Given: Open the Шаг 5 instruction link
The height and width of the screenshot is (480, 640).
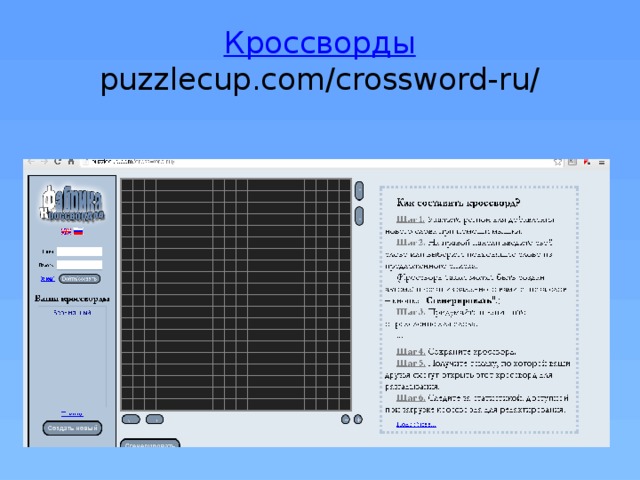Looking at the screenshot, I should 410,363.
